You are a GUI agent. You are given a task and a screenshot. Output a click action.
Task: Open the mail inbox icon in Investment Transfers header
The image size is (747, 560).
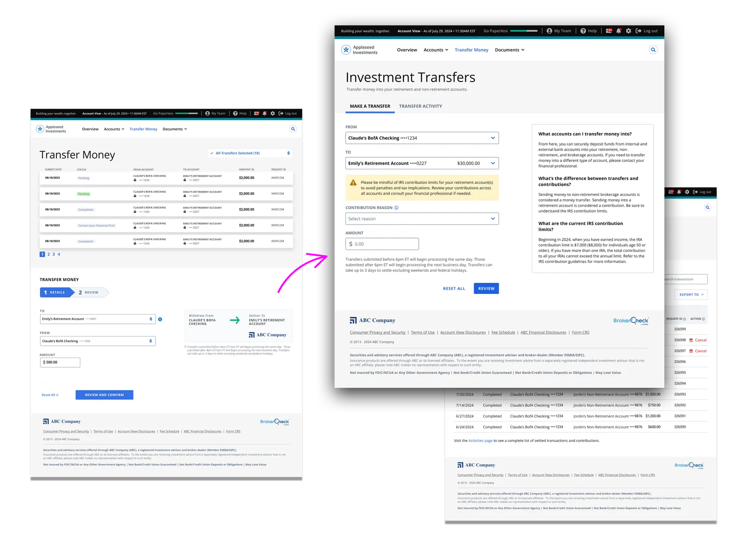(x=609, y=31)
